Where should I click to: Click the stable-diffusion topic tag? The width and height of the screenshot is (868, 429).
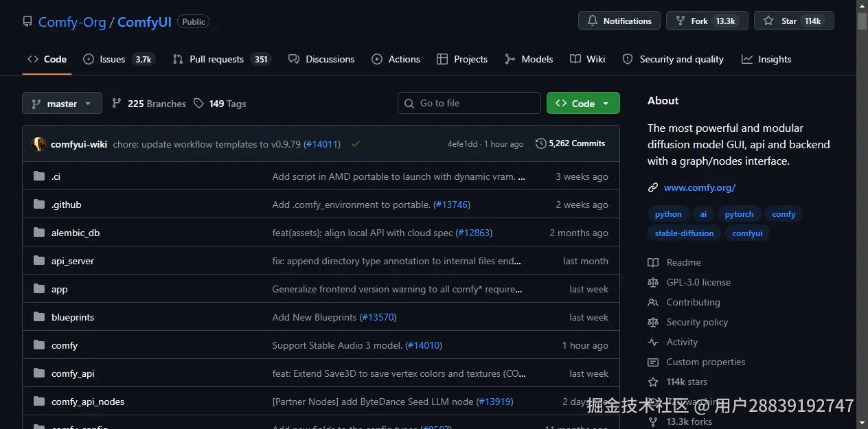pyautogui.click(x=685, y=233)
